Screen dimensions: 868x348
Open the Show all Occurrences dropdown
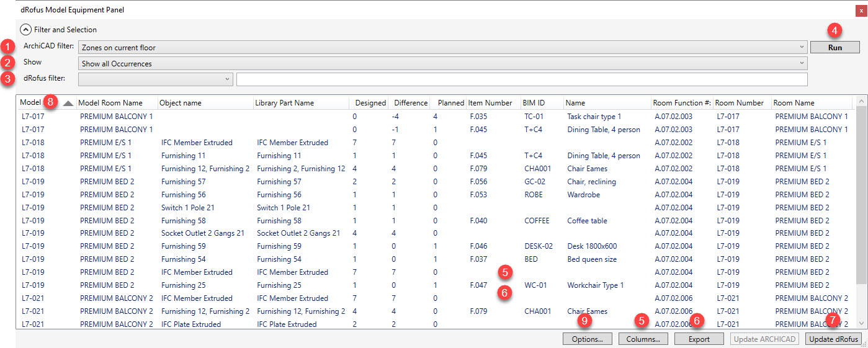pos(442,63)
